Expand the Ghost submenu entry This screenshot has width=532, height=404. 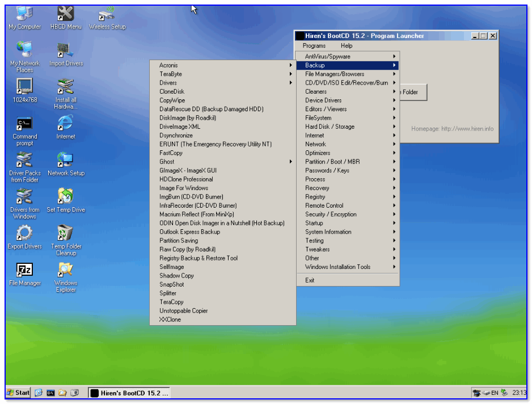(222, 162)
